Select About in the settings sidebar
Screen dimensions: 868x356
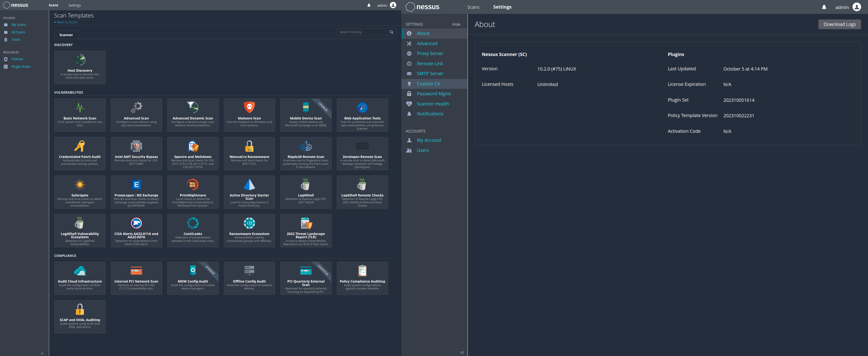click(434, 33)
